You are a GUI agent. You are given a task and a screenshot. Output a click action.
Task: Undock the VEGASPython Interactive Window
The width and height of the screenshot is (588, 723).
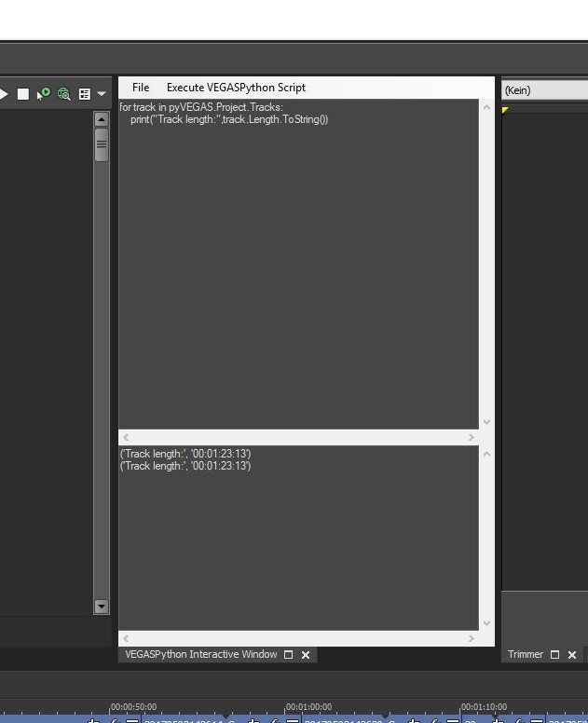coord(289,655)
